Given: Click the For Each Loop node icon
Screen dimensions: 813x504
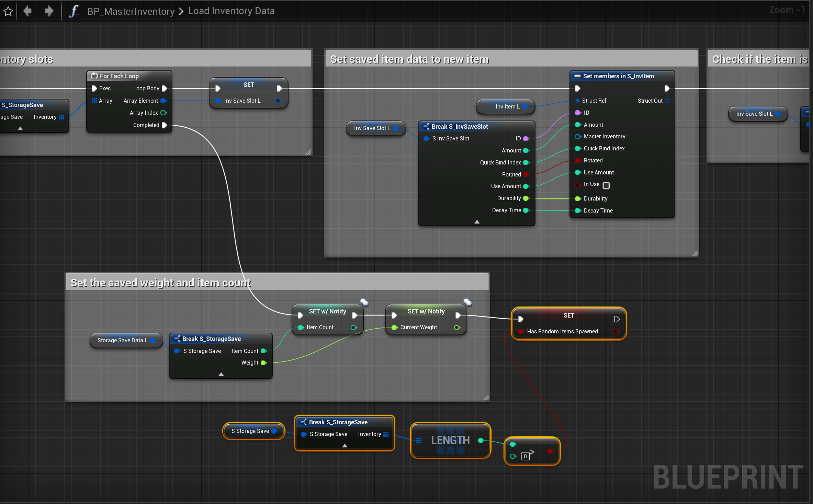Looking at the screenshot, I should pyautogui.click(x=94, y=76).
